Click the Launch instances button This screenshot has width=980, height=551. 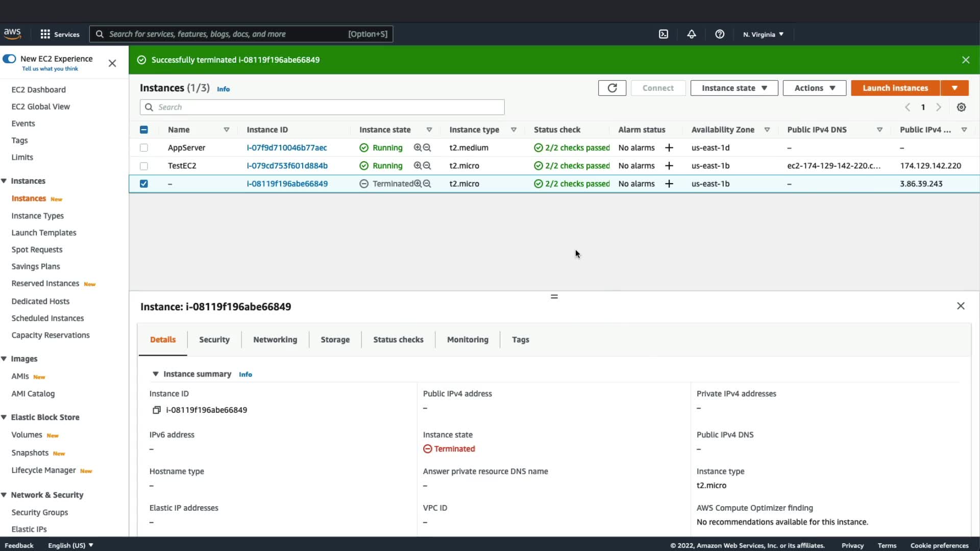[895, 88]
